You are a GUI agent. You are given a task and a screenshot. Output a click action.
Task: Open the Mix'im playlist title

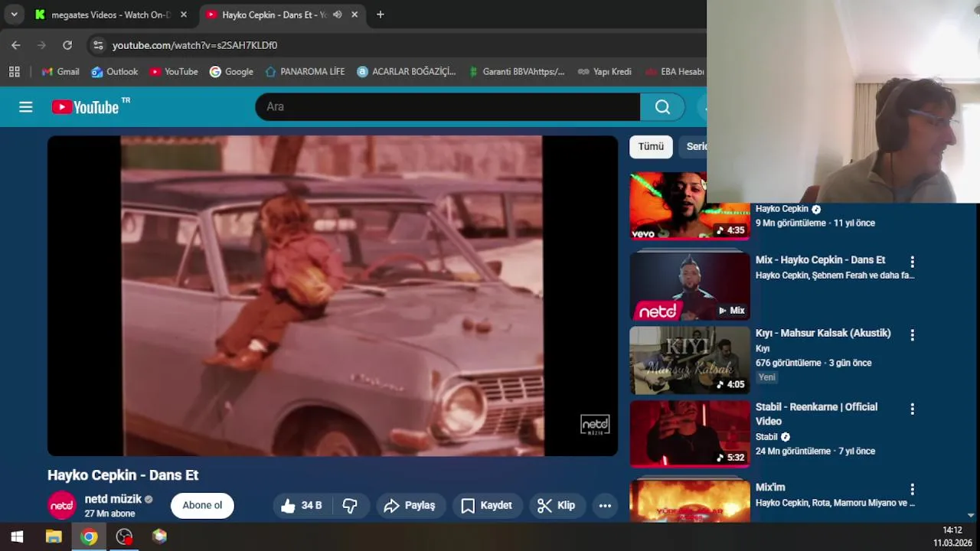pyautogui.click(x=770, y=487)
